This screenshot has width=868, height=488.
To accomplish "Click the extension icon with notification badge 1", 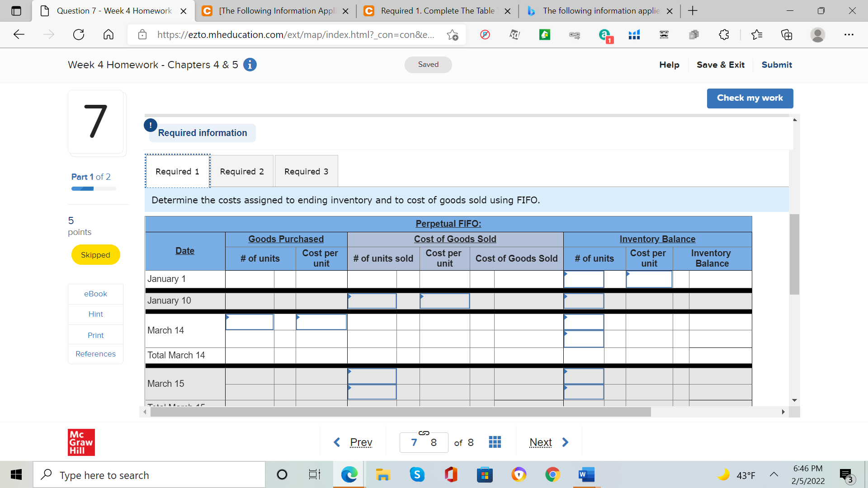I will pos(604,34).
